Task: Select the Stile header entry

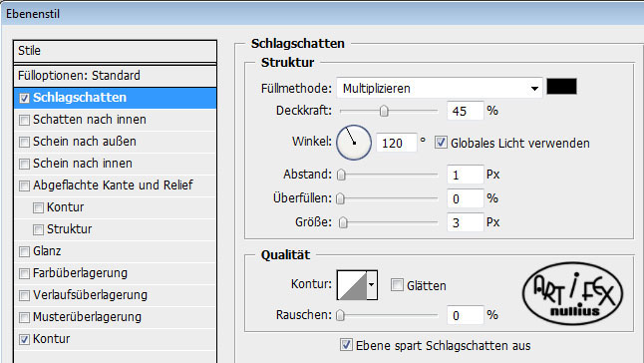Action: coord(115,51)
